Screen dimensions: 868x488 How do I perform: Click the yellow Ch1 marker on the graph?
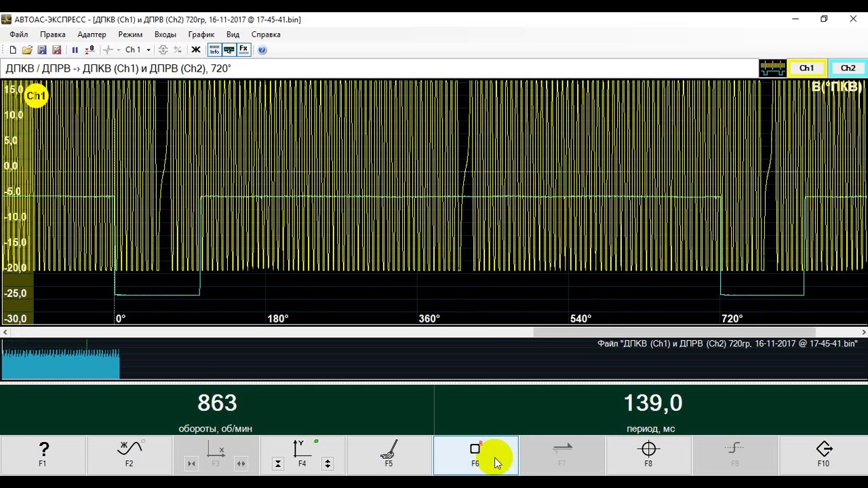pyautogui.click(x=36, y=96)
